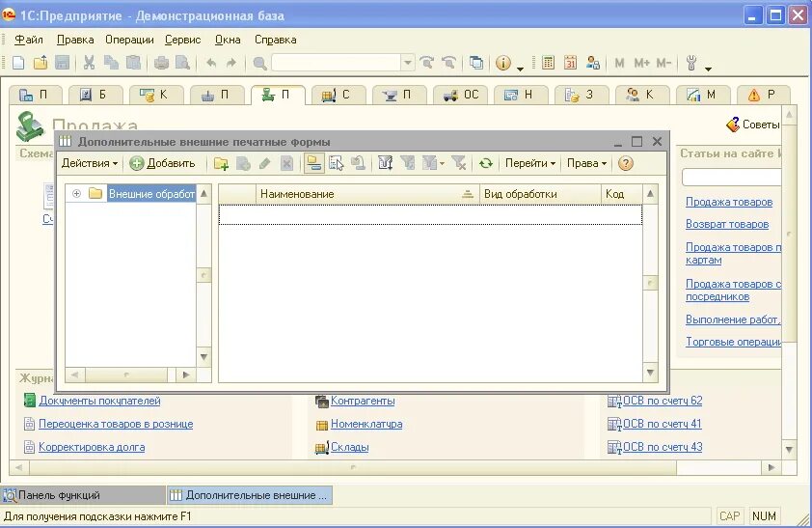
Task: Click the Добавить button
Action: (162, 163)
